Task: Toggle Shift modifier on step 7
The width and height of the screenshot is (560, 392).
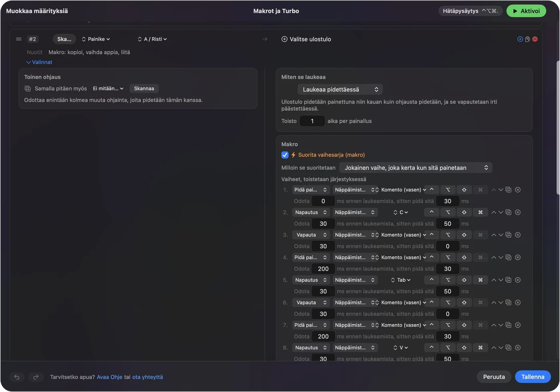Action: (x=464, y=325)
